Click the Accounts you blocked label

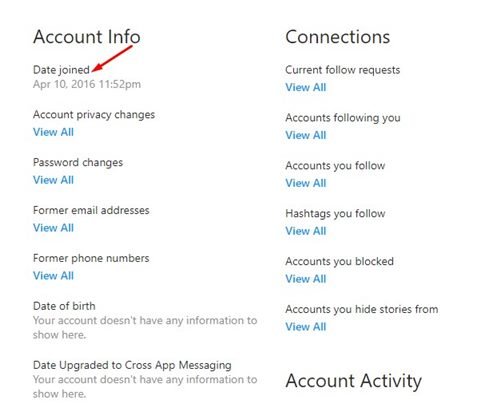[x=340, y=261]
